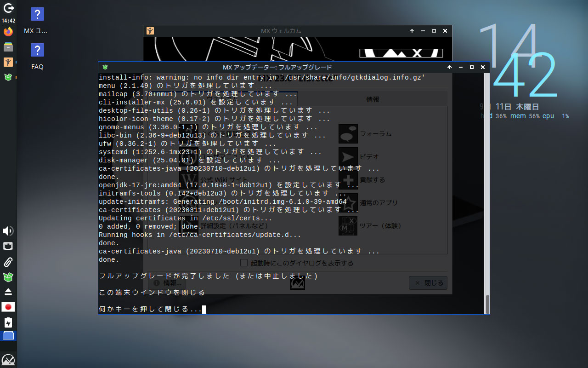Open the battery power manager icon
Image resolution: width=588 pixels, height=368 pixels.
pyautogui.click(x=8, y=322)
